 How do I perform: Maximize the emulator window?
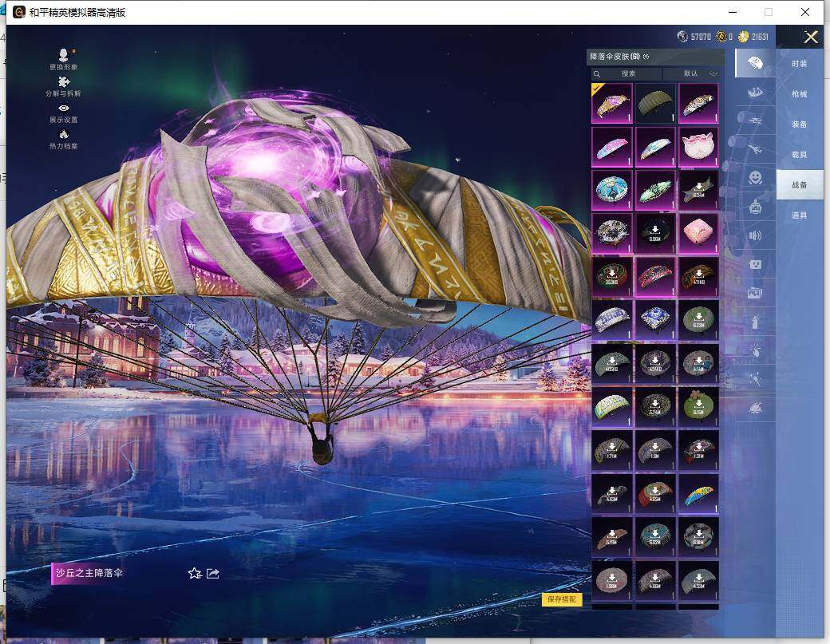pyautogui.click(x=769, y=12)
